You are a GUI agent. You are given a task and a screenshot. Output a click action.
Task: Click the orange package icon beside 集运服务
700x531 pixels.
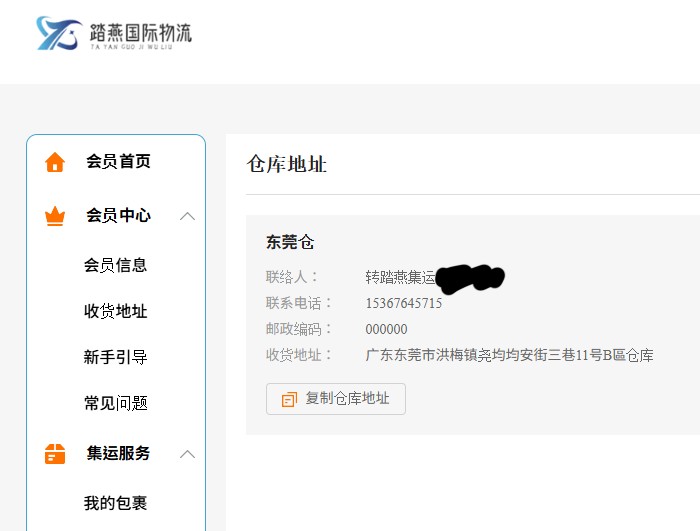pos(55,454)
